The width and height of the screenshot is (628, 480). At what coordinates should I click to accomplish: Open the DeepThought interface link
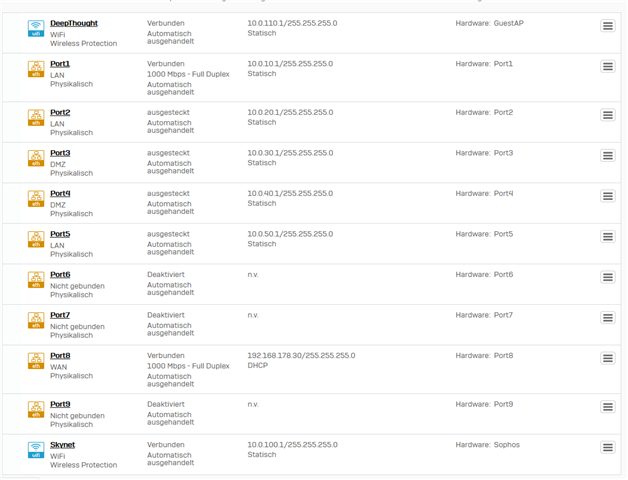74,23
